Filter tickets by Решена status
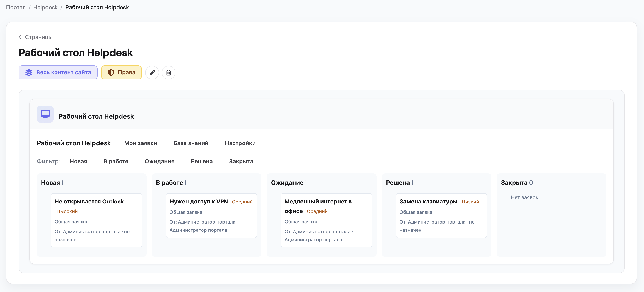 pyautogui.click(x=202, y=161)
